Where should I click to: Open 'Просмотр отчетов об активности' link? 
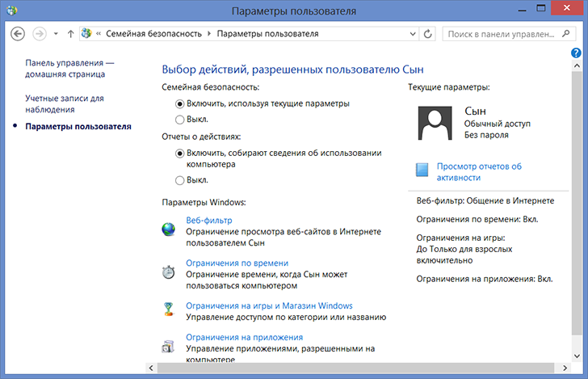479,172
